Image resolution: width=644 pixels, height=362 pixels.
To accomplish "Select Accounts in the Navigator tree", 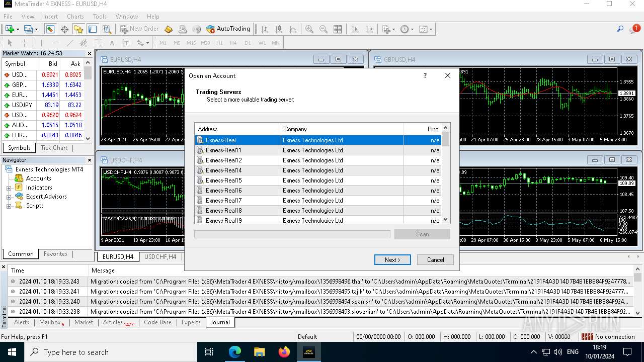I will click(39, 178).
